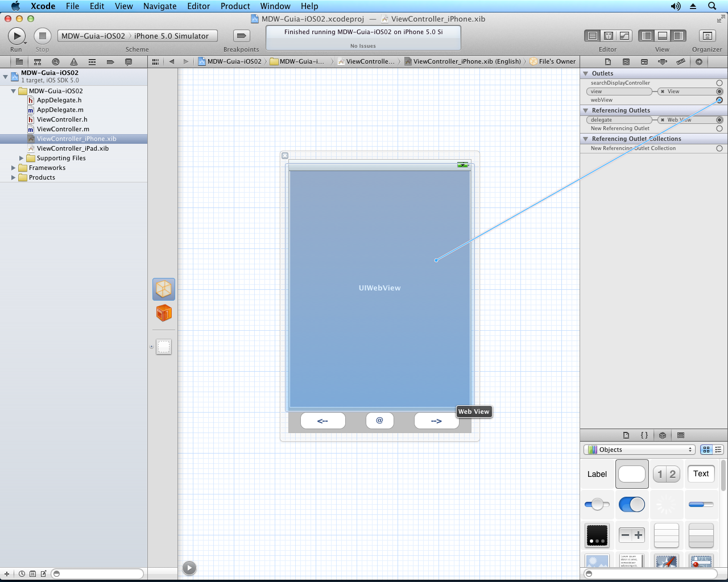
Task: Open the Xcode application menu
Action: tap(43, 6)
